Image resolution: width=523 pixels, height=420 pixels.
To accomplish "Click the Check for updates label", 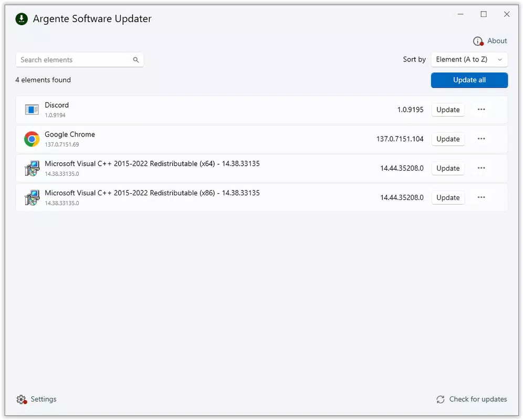I will click(x=478, y=400).
